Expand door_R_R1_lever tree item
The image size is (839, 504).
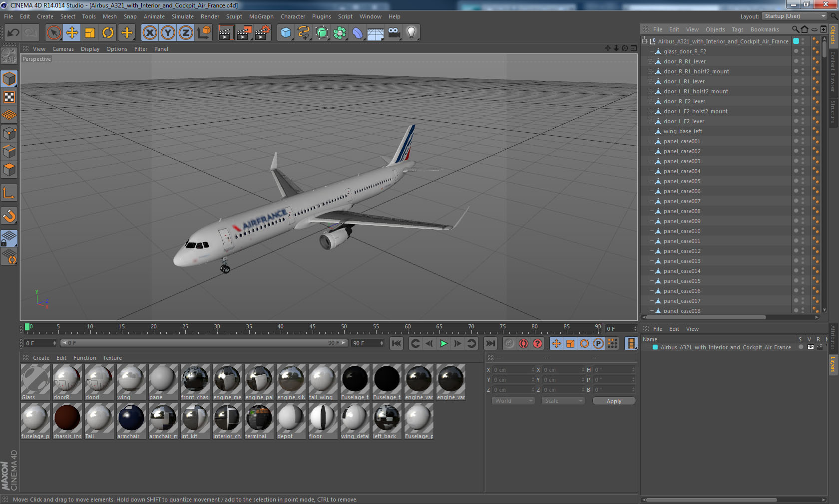pos(650,61)
